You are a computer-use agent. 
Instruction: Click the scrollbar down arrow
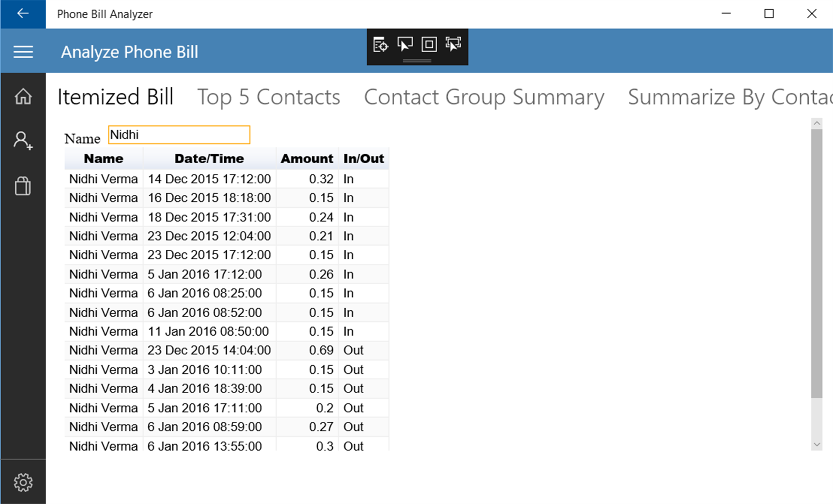[x=817, y=445]
